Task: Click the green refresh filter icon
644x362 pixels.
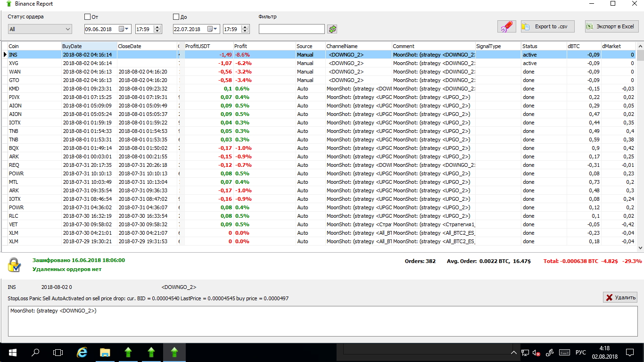Action: 333,29
